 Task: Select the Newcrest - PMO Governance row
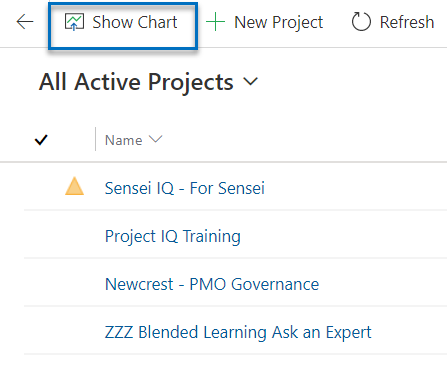click(x=235, y=282)
